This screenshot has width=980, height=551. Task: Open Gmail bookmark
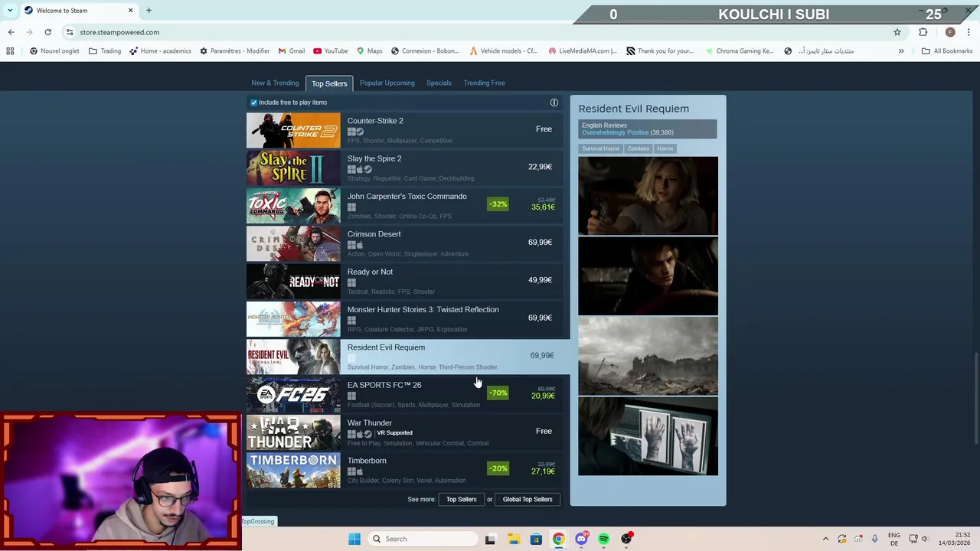[291, 51]
